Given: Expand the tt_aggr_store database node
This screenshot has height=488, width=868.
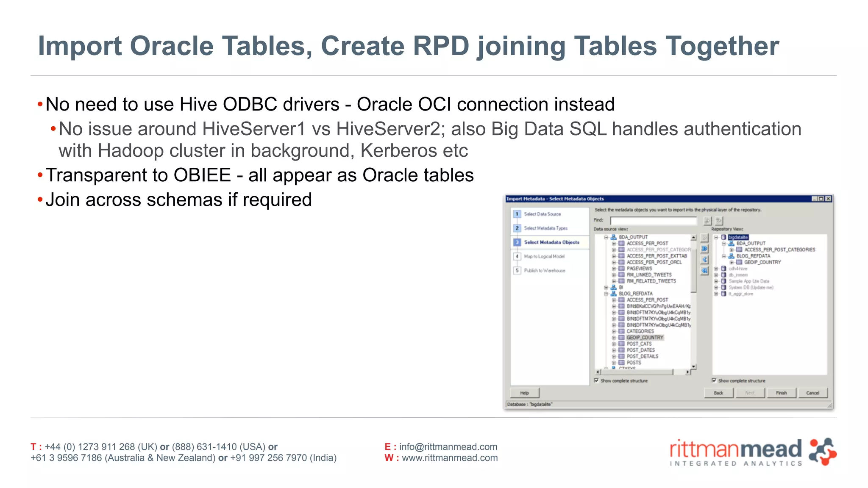Looking at the screenshot, I should click(716, 294).
